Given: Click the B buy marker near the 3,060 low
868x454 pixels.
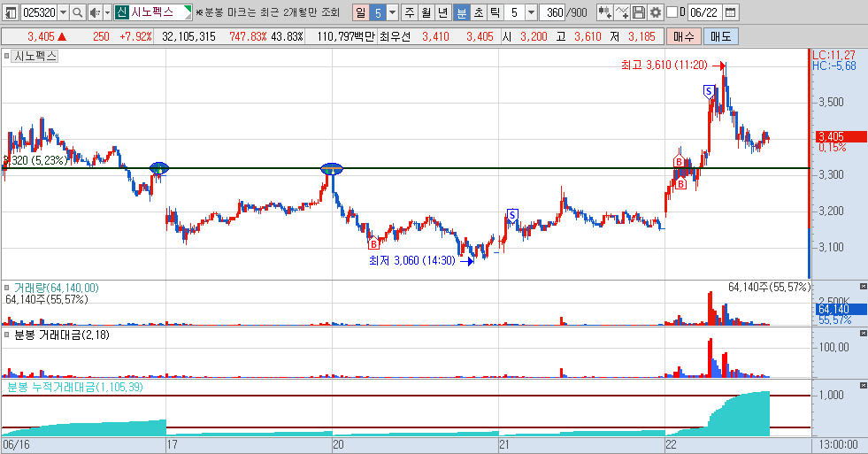Looking at the screenshot, I should pyautogui.click(x=373, y=242).
